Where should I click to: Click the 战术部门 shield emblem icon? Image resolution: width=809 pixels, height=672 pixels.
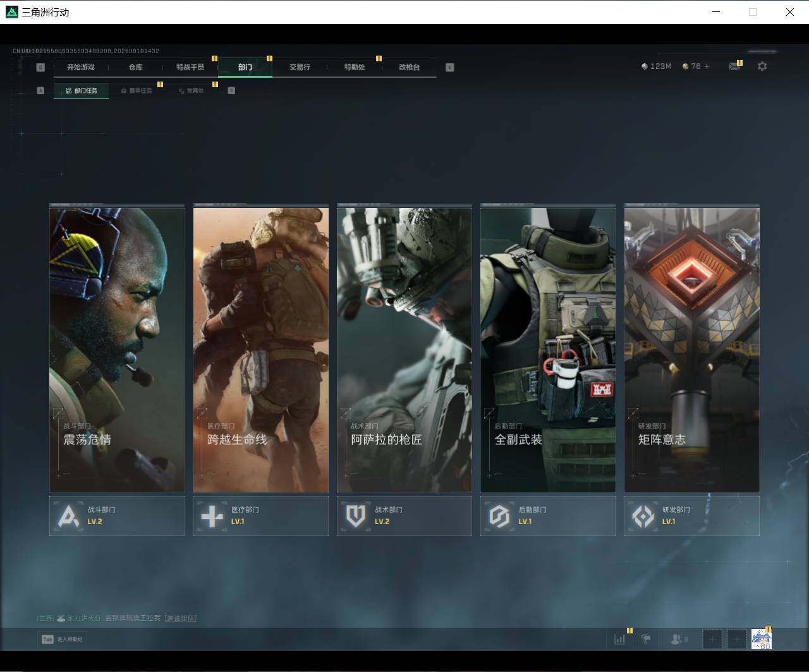[356, 516]
